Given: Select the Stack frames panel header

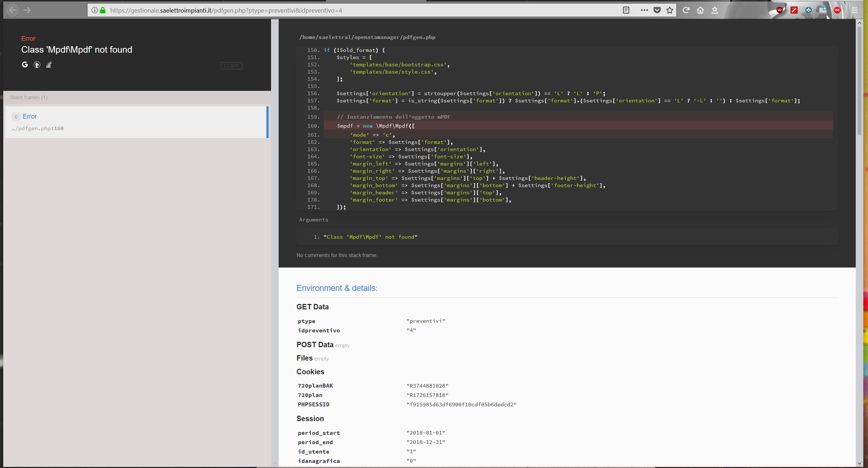Looking at the screenshot, I should coord(29,97).
